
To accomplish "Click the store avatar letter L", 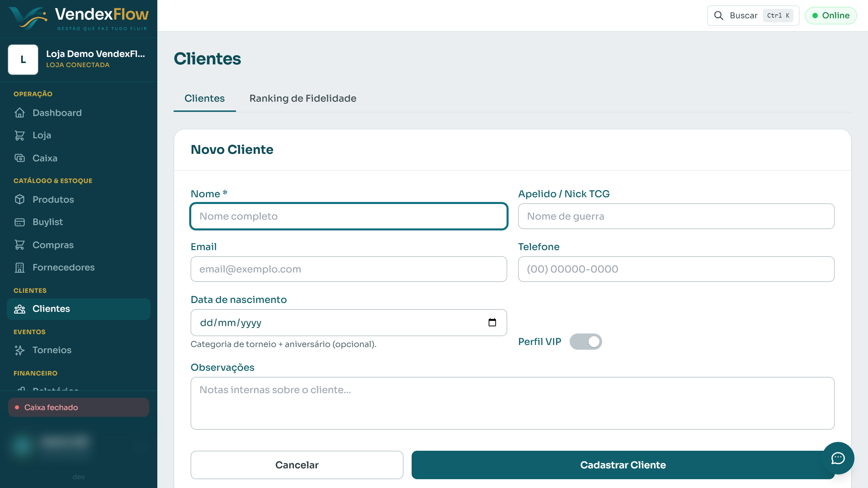I will [23, 60].
